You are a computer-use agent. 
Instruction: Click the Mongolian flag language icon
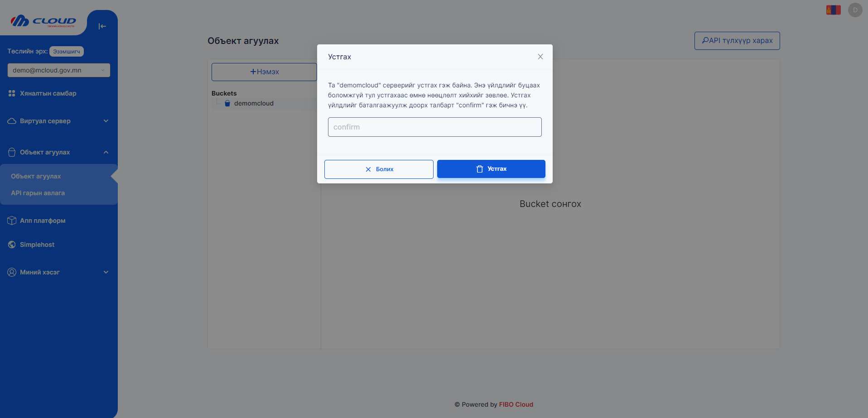tap(833, 10)
